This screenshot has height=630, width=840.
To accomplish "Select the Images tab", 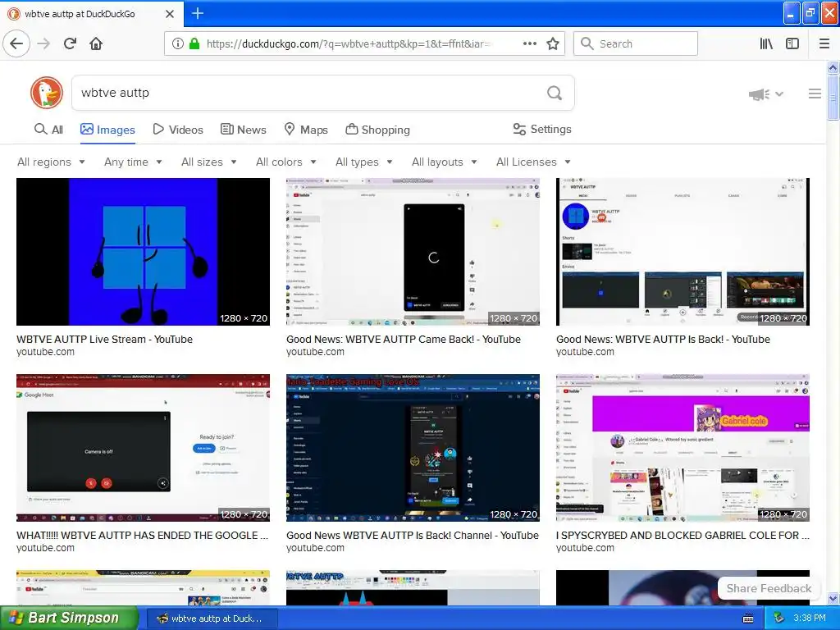I will click(x=107, y=130).
